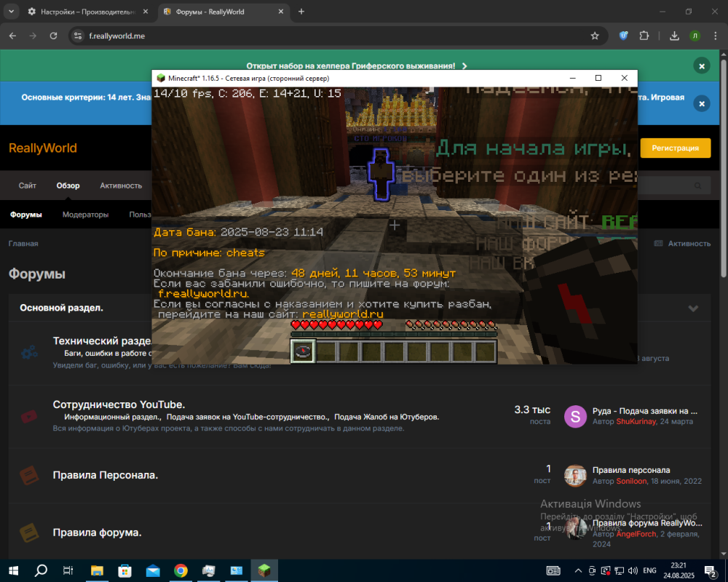728x582 pixels.
Task: Switch to Minecraft on taskbar
Action: click(264, 570)
